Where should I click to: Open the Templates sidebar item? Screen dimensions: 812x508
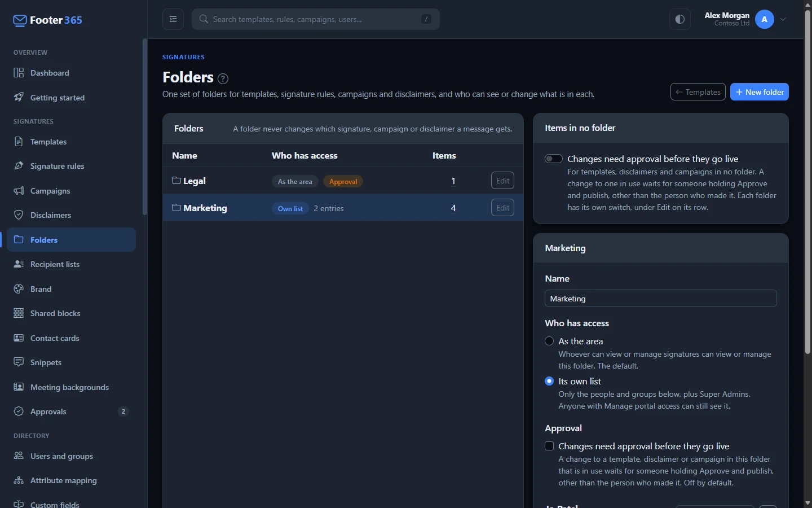click(x=71, y=142)
